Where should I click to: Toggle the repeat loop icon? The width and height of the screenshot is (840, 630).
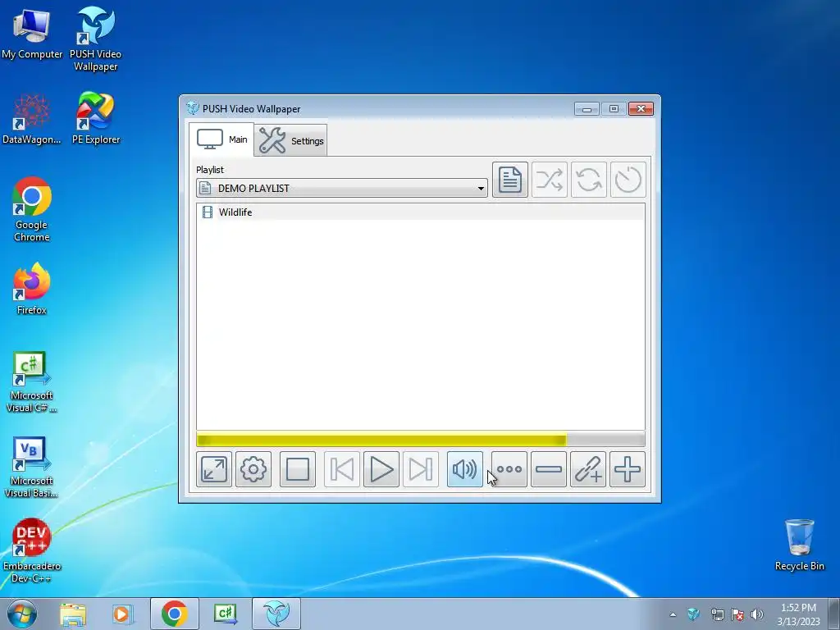[x=589, y=180]
